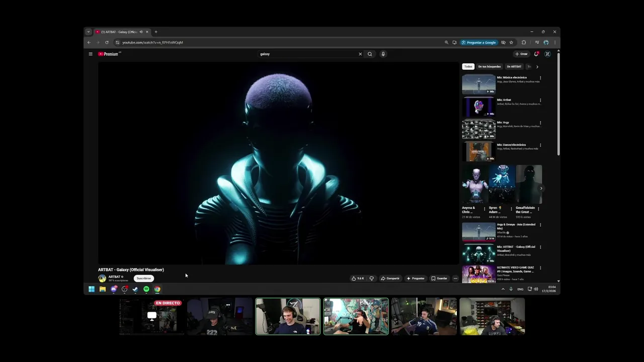Click the Preguntar button below video
Image resolution: width=644 pixels, height=362 pixels.
[x=416, y=278]
